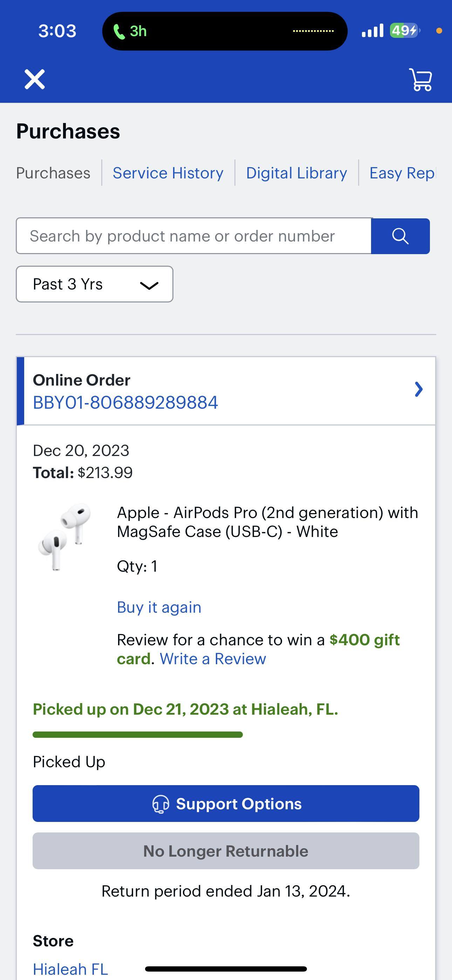Tap the headset icon in Support Options
This screenshot has width=452, height=980.
[160, 804]
